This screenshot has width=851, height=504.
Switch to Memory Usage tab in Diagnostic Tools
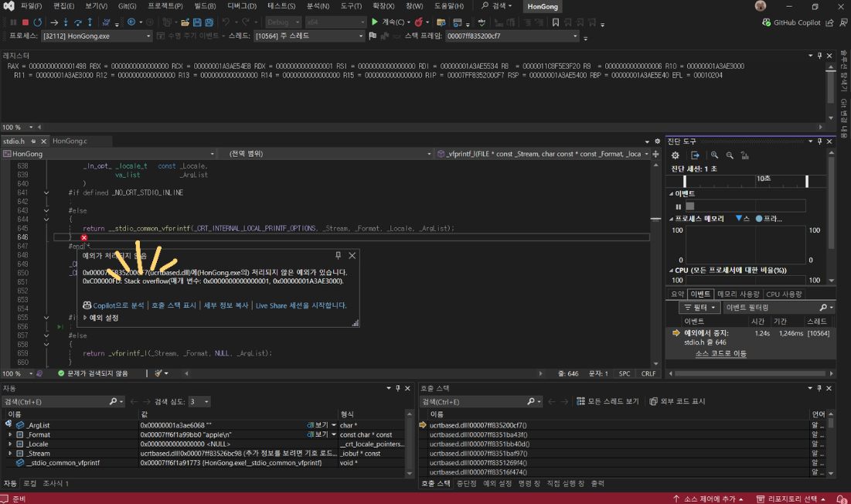pos(738,294)
